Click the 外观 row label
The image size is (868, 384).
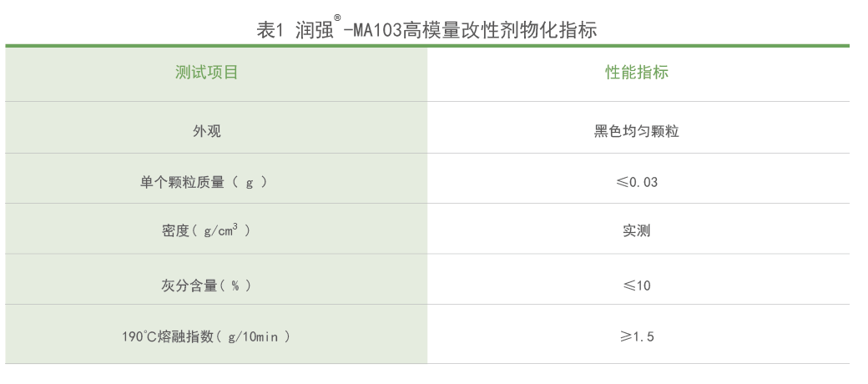206,131
